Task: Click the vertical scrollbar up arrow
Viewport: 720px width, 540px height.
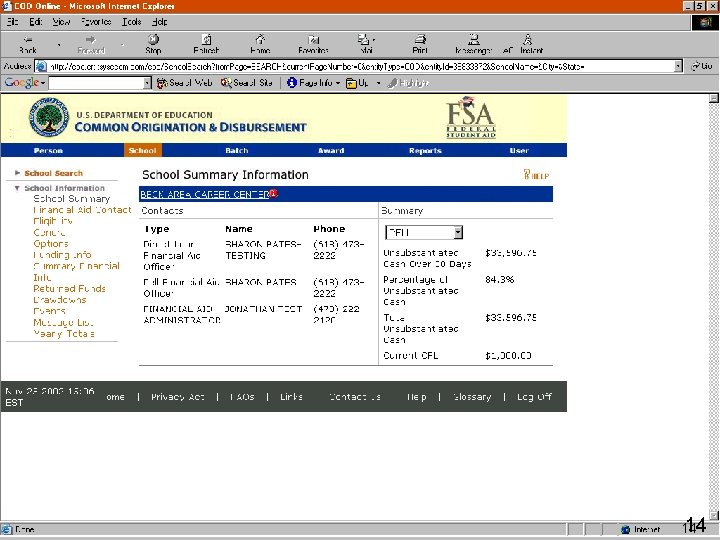Action: pos(714,98)
